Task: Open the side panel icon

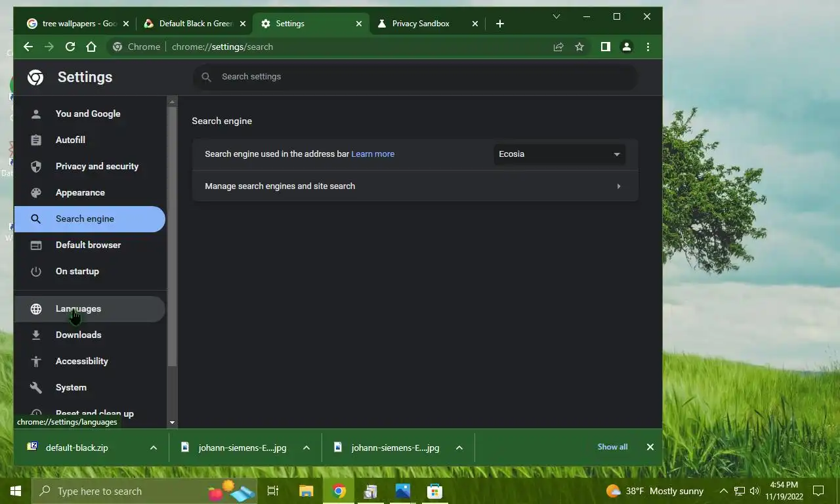Action: coord(606,47)
